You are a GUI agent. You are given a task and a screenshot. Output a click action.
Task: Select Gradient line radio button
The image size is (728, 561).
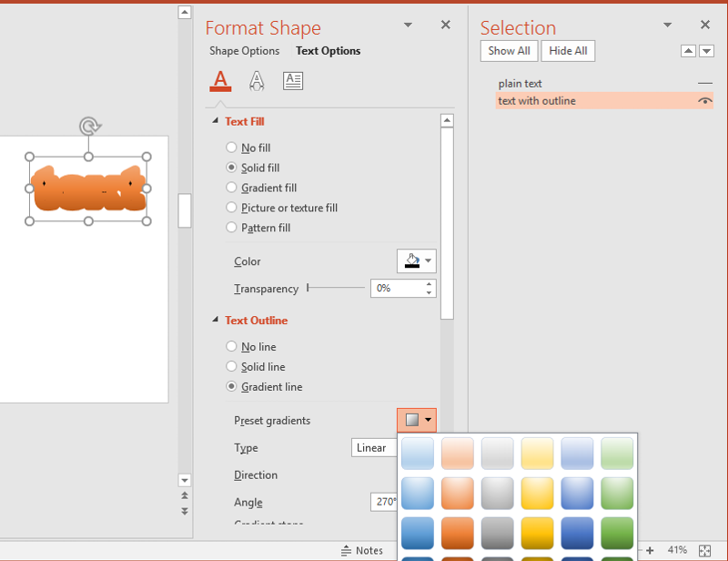[x=231, y=386]
